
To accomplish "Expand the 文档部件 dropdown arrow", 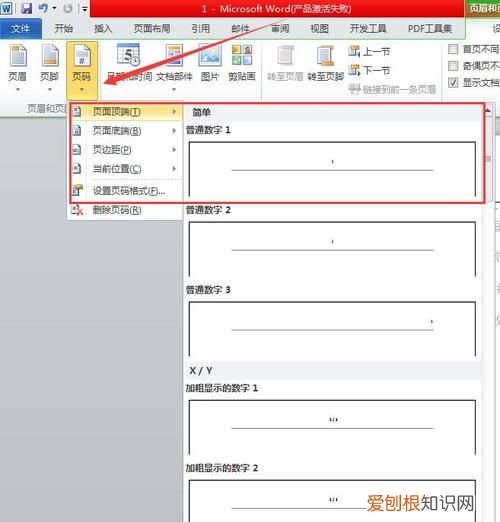I will coord(174,89).
